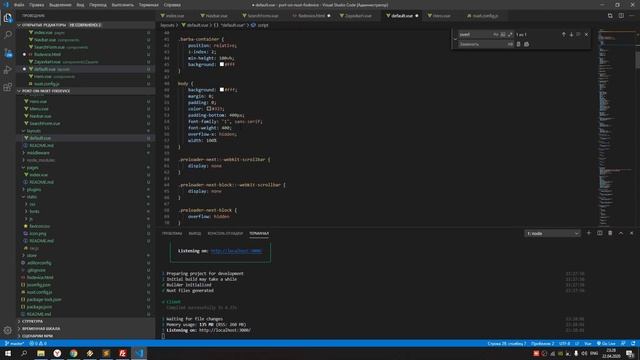Screen dimensions: 640x360
Task: Open the Extensions view
Action: 8,87
